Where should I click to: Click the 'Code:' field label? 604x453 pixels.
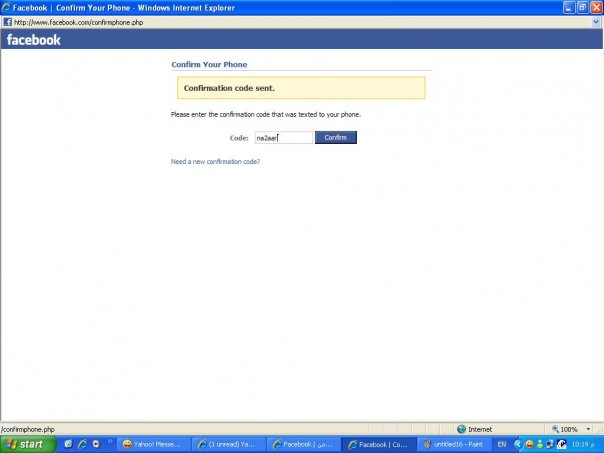[239, 138]
